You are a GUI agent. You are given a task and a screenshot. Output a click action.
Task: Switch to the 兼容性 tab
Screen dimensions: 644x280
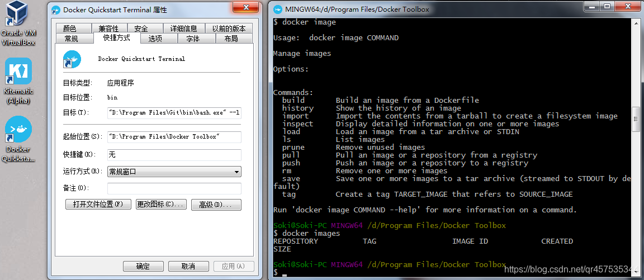point(108,29)
